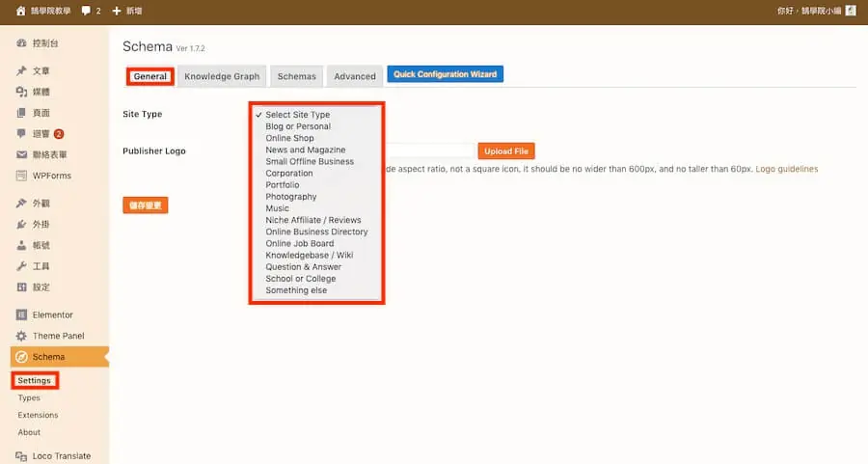The height and width of the screenshot is (464, 868).
Task: Select News and Magazine site type
Action: coord(306,150)
